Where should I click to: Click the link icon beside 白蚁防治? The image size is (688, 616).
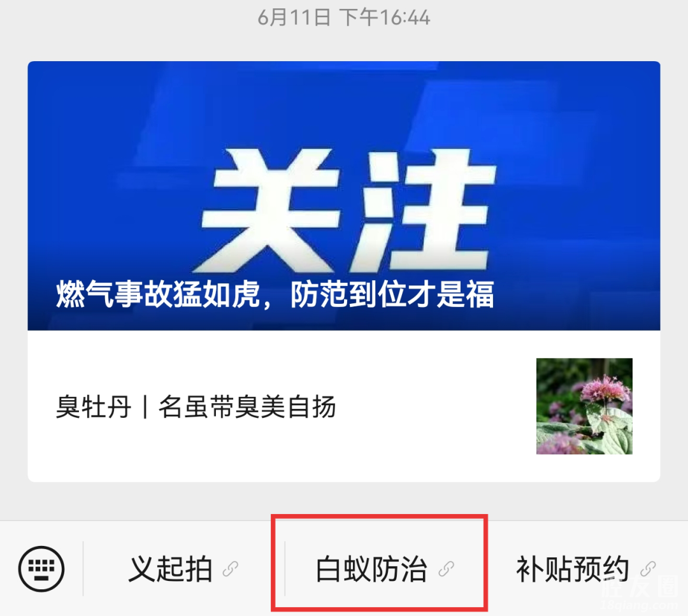coord(446,569)
